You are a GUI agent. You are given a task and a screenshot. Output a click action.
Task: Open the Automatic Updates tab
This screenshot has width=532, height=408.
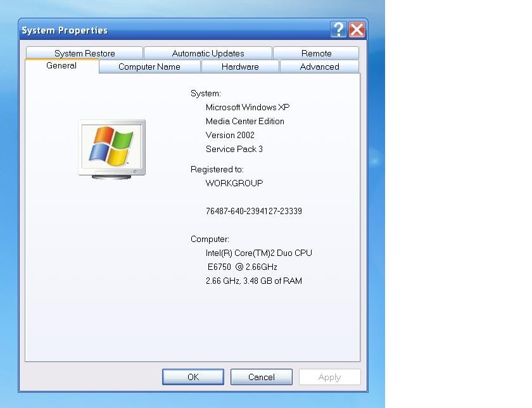click(208, 53)
